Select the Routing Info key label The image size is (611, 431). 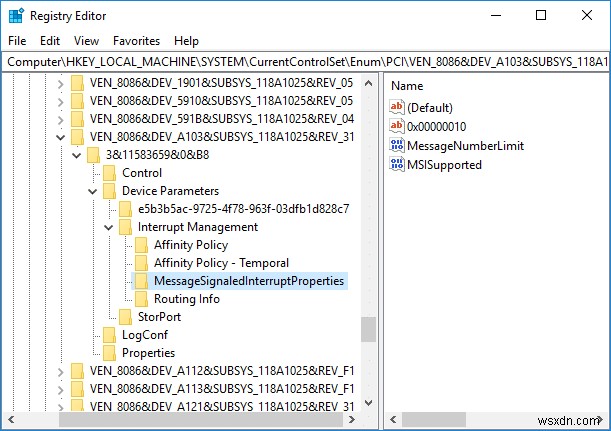187,299
